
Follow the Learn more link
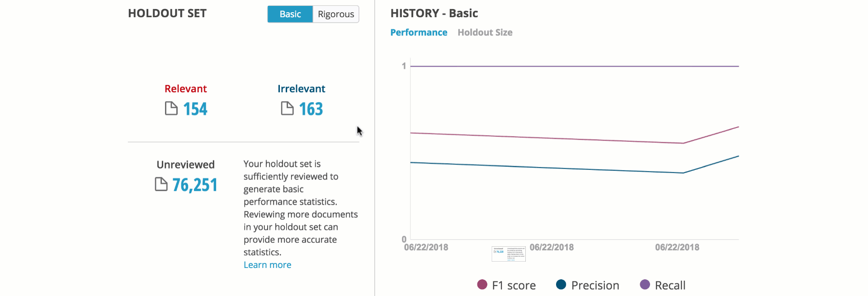[267, 265]
